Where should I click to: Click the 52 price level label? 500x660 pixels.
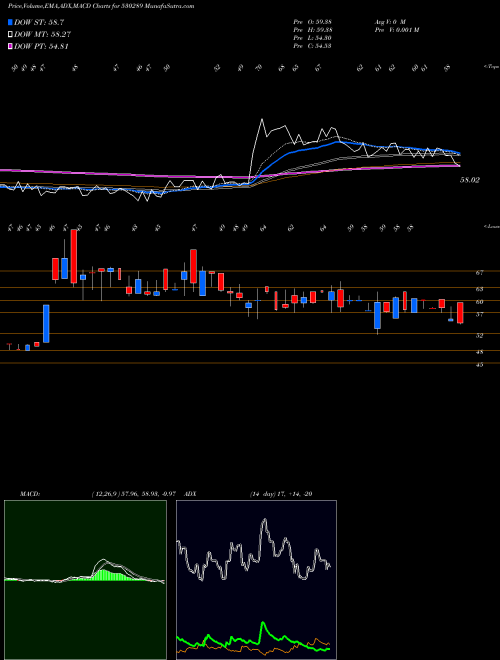coord(479,335)
